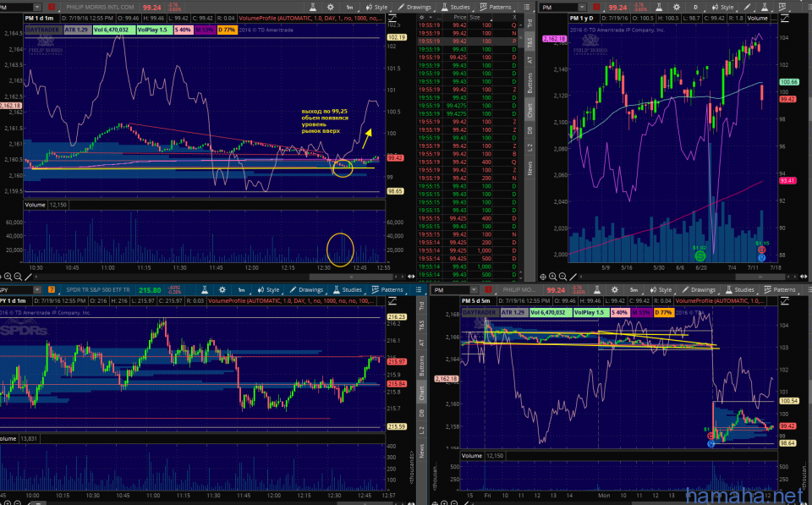Viewport: 812px width, 505px height.
Task: Toggle the T&S sidebar tab beside the SPY chart
Action: (421, 326)
